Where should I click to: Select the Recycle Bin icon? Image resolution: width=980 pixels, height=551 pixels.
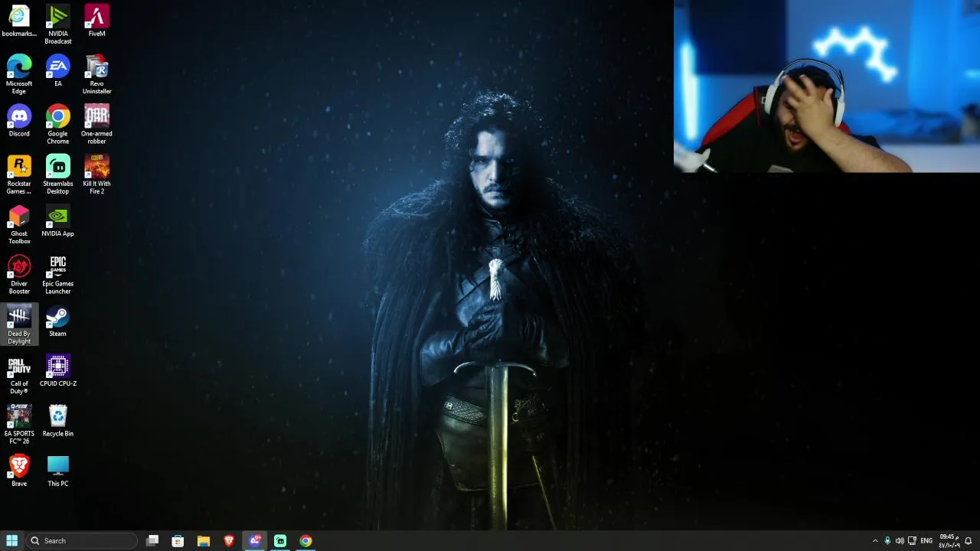click(x=57, y=421)
